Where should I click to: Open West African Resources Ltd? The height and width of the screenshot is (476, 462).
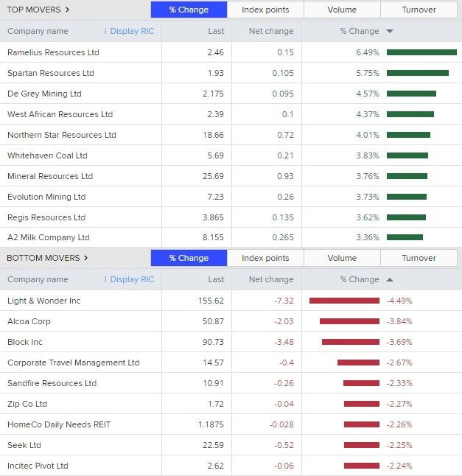[x=60, y=114]
